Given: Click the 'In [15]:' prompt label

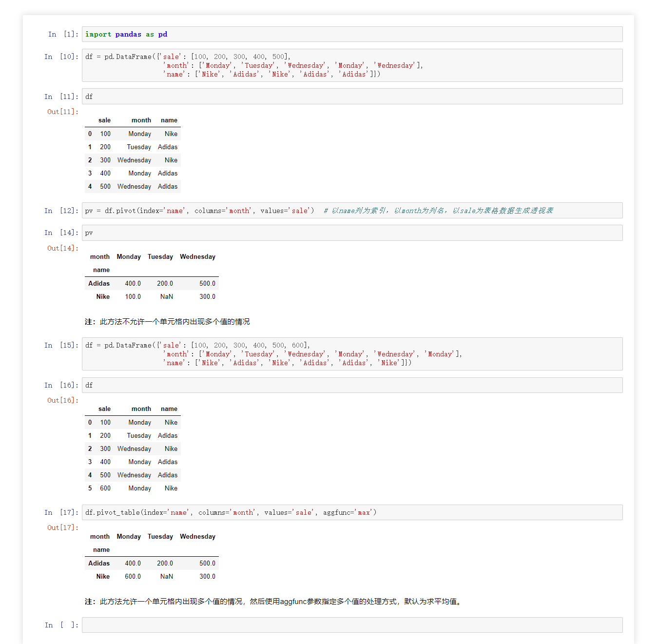Looking at the screenshot, I should click(x=61, y=345).
